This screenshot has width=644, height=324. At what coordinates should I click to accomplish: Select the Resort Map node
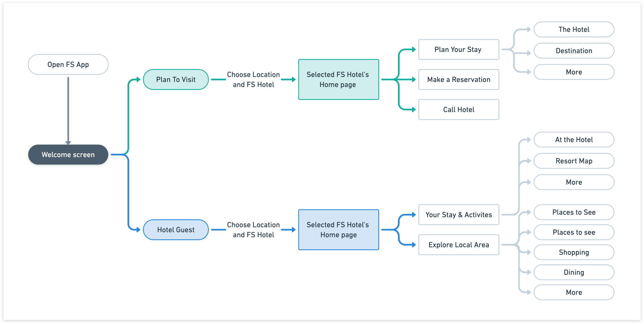pyautogui.click(x=574, y=161)
